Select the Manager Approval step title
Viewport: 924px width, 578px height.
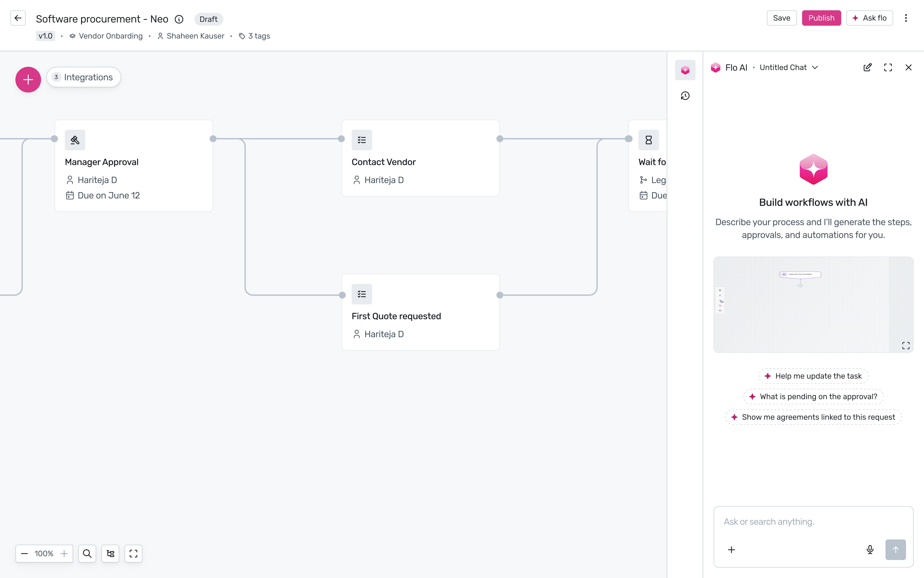[x=102, y=162]
